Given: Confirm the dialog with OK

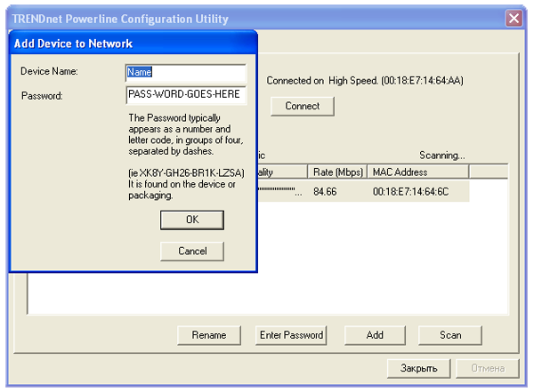Looking at the screenshot, I should pyautogui.click(x=191, y=220).
